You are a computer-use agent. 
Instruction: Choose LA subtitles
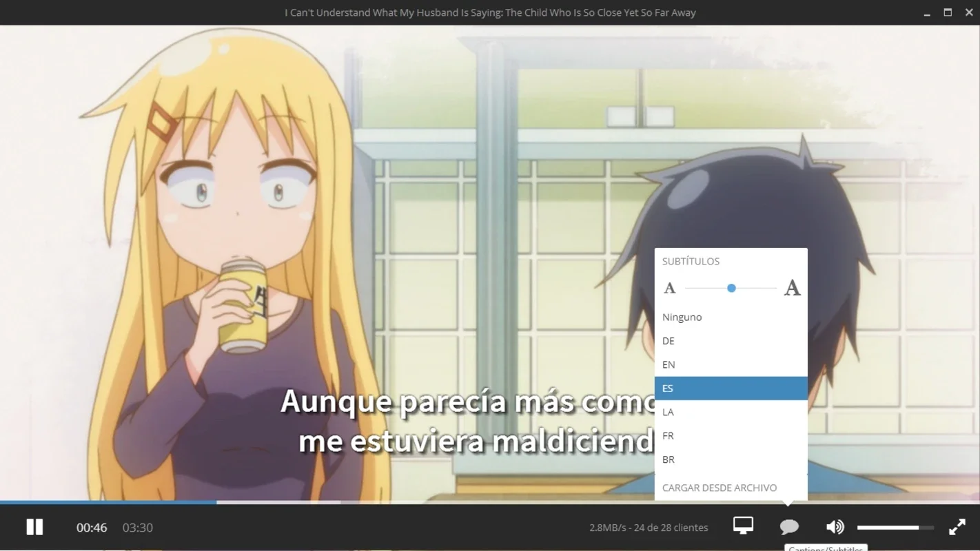click(x=731, y=412)
